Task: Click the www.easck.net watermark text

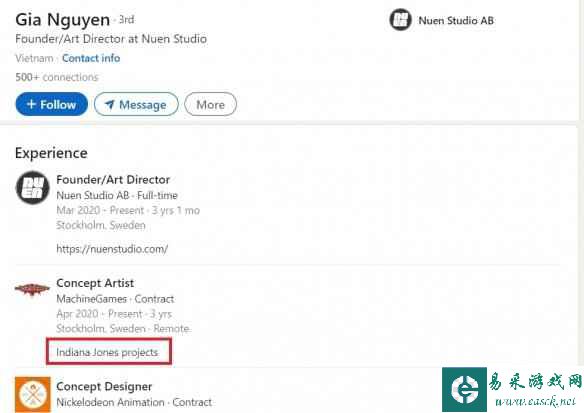Action: click(x=535, y=401)
